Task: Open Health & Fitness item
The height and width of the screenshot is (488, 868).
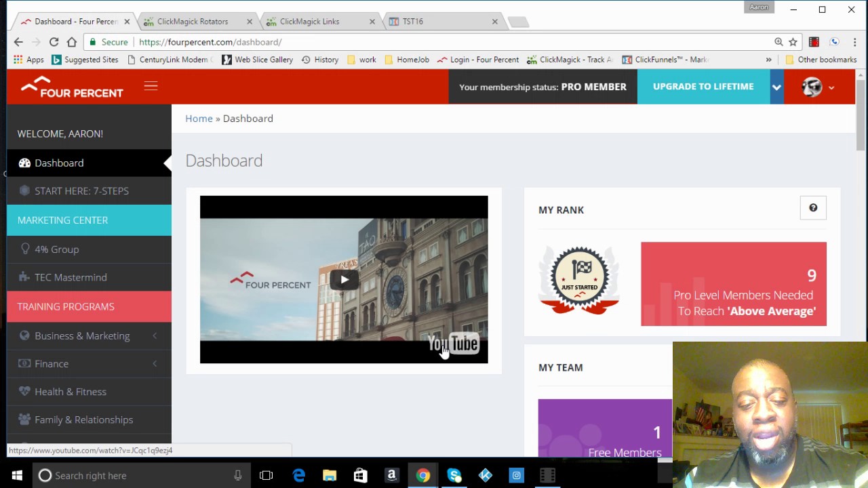Action: 89,392
